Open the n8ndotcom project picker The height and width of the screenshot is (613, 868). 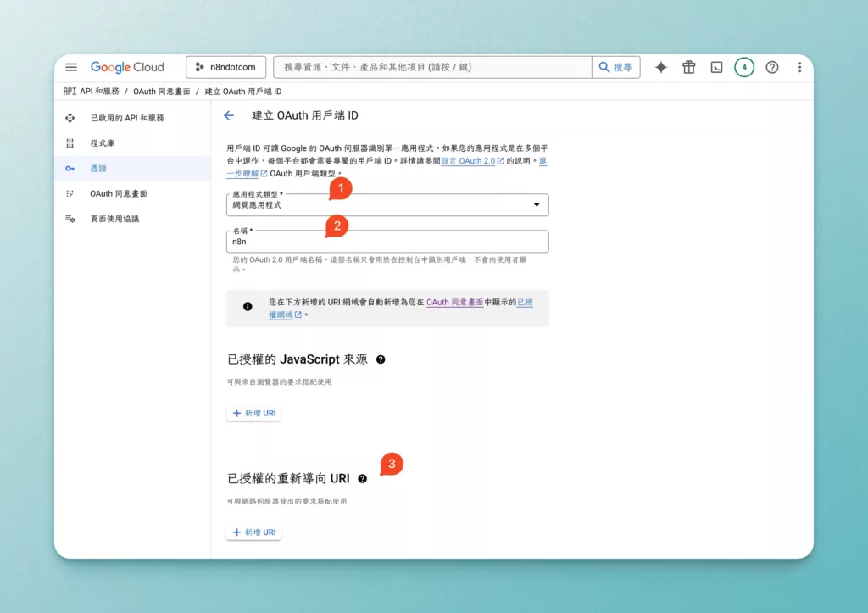click(x=225, y=67)
